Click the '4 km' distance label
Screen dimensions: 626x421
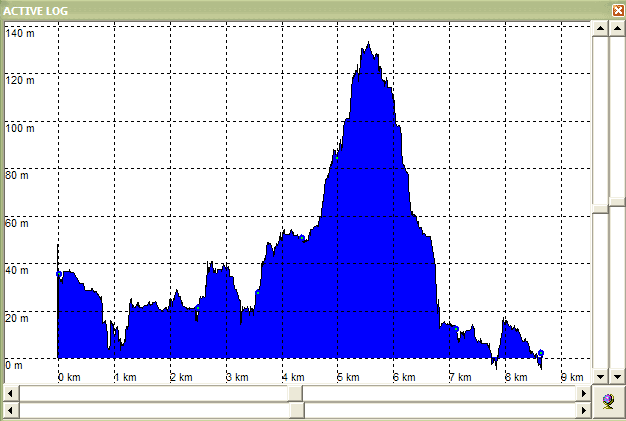(x=293, y=378)
